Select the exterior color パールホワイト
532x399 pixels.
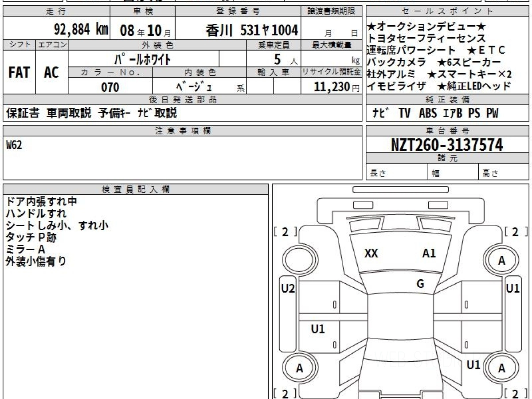click(143, 59)
